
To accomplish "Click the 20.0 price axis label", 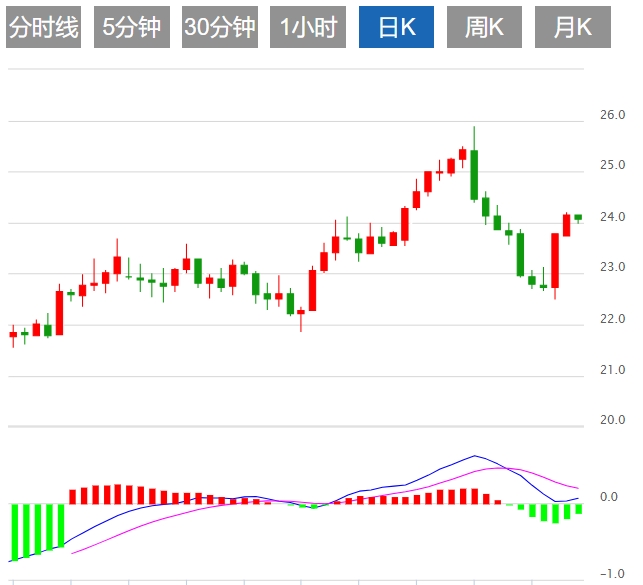I will [612, 421].
